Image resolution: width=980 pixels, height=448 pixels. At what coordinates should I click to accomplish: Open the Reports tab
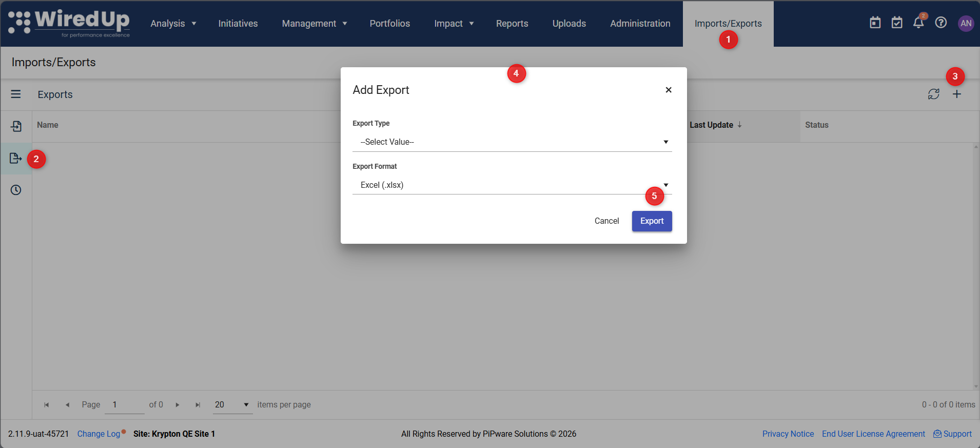[512, 24]
